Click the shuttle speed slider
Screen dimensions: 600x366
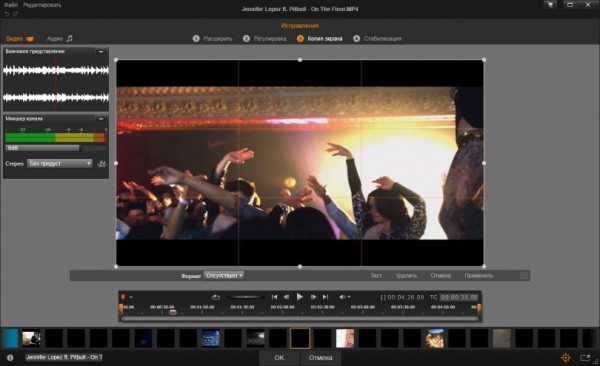pos(246,297)
